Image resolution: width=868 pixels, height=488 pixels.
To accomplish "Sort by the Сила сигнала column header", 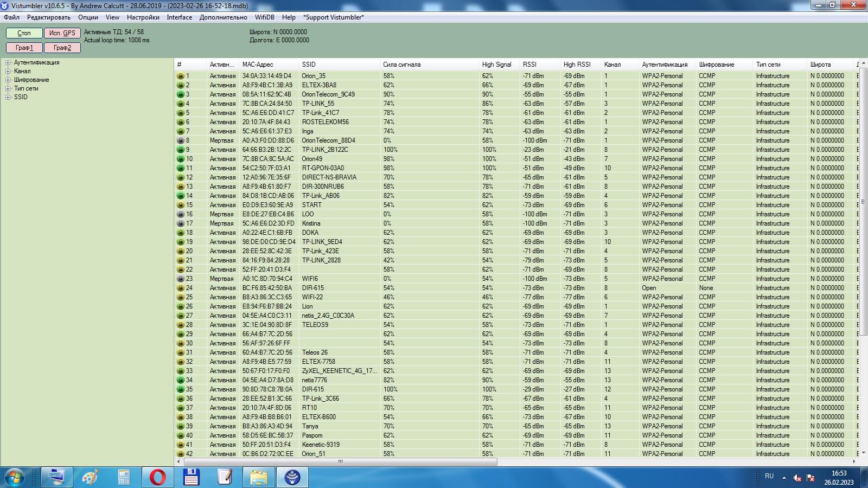I will [x=429, y=65].
